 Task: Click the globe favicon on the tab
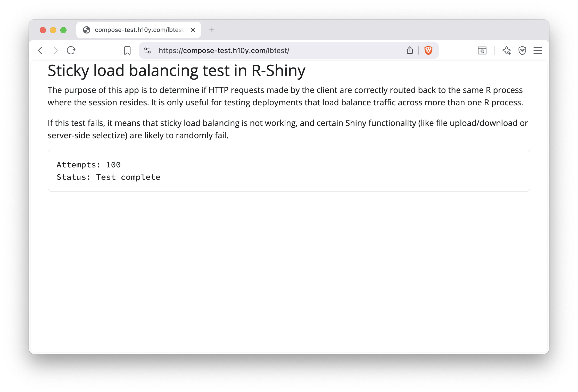click(87, 30)
